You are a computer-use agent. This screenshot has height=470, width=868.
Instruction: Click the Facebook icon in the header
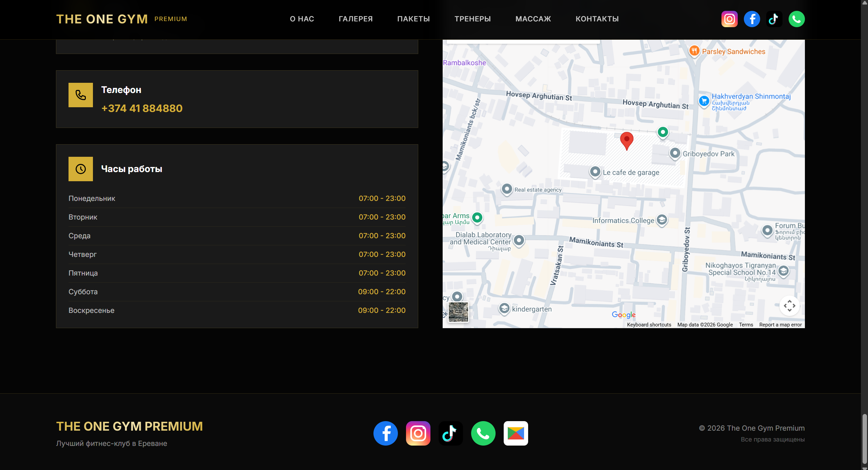click(752, 19)
